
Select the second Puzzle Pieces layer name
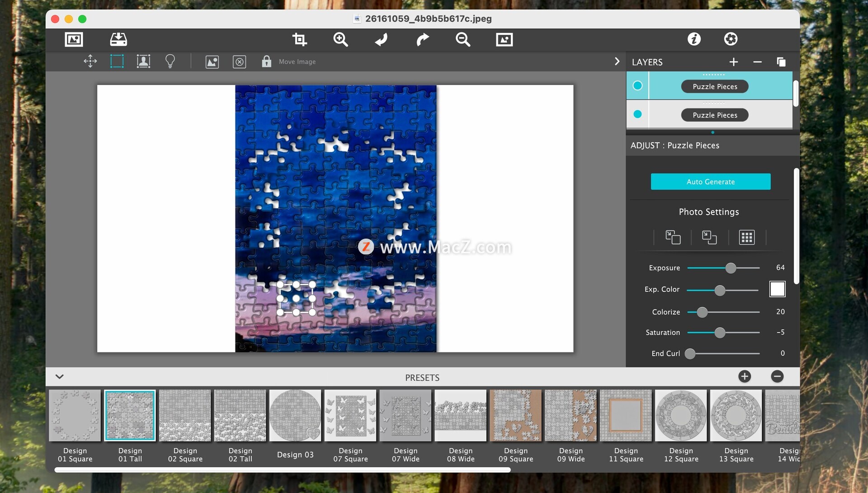click(714, 115)
